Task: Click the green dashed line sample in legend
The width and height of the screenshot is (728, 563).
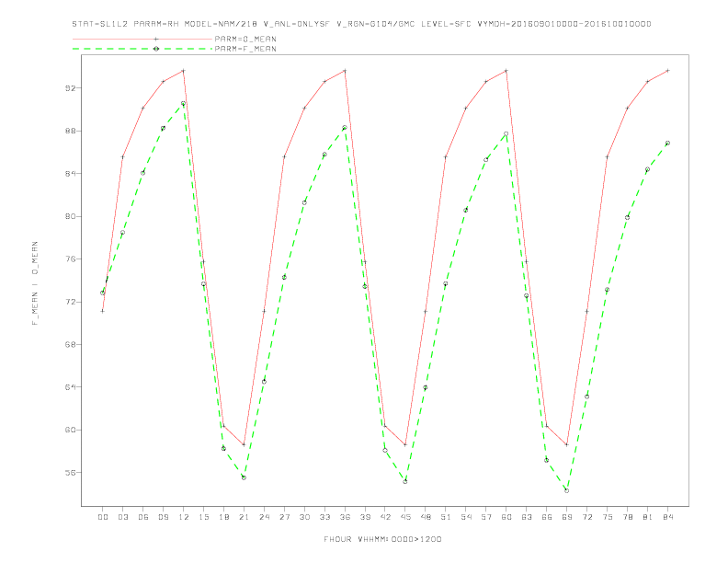Action: click(142, 49)
